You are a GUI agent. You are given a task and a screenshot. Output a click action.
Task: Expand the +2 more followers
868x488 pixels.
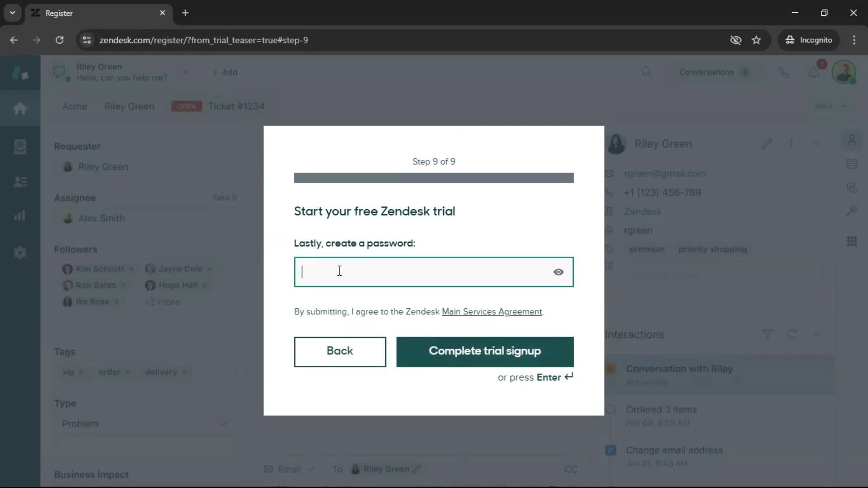162,302
